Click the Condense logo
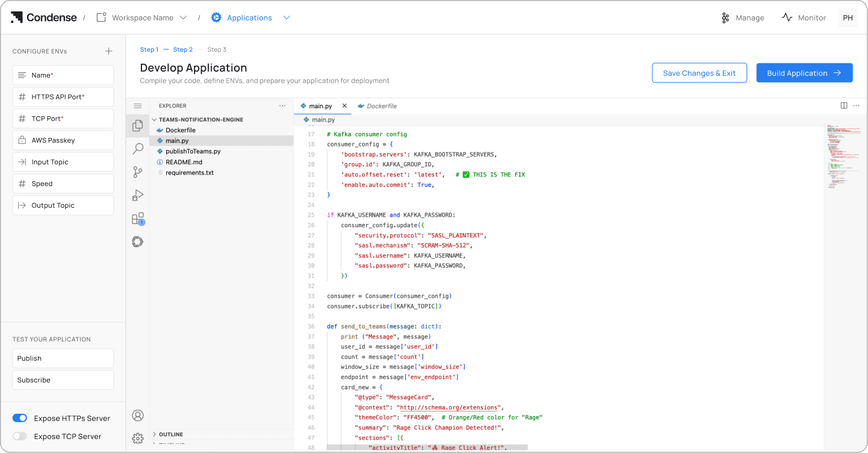 click(44, 17)
